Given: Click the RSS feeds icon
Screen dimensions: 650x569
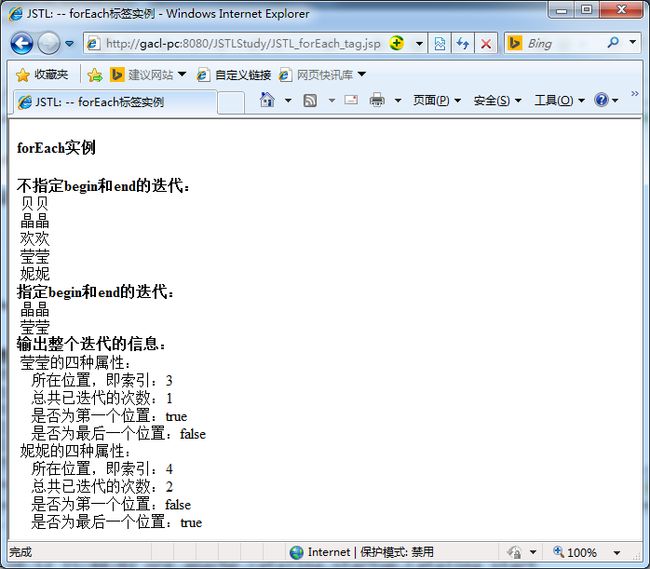Looking at the screenshot, I should pos(310,100).
